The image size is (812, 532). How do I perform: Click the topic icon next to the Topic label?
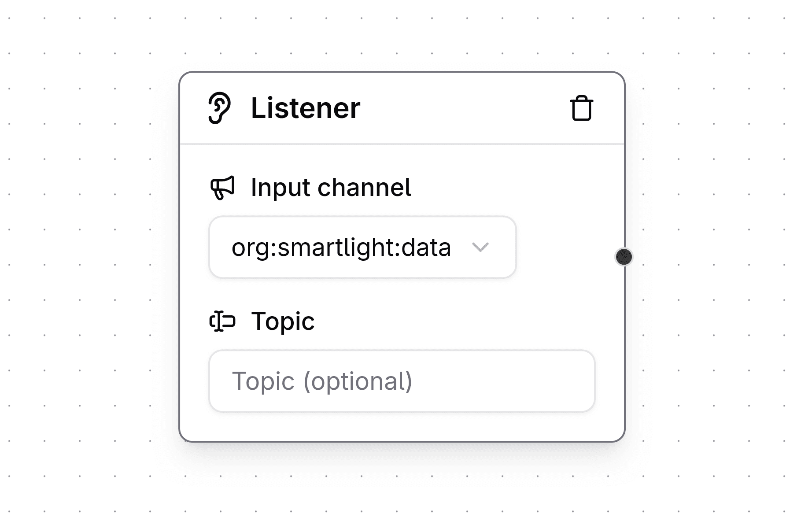(x=223, y=322)
